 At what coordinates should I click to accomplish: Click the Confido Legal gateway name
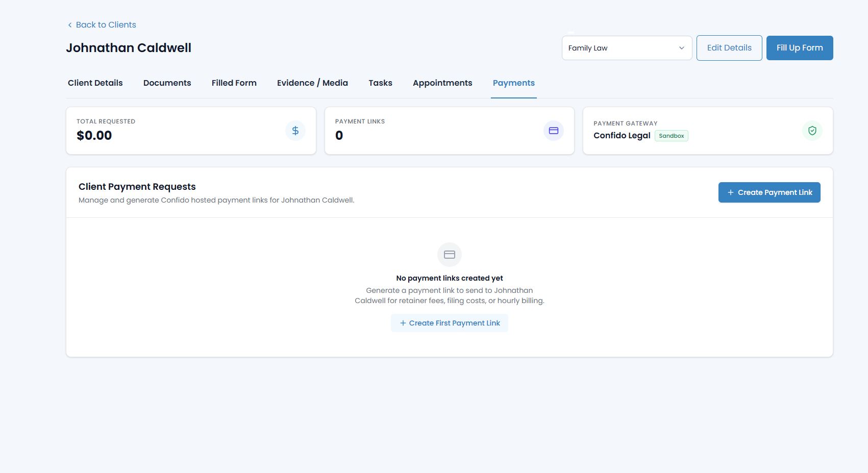click(x=622, y=135)
